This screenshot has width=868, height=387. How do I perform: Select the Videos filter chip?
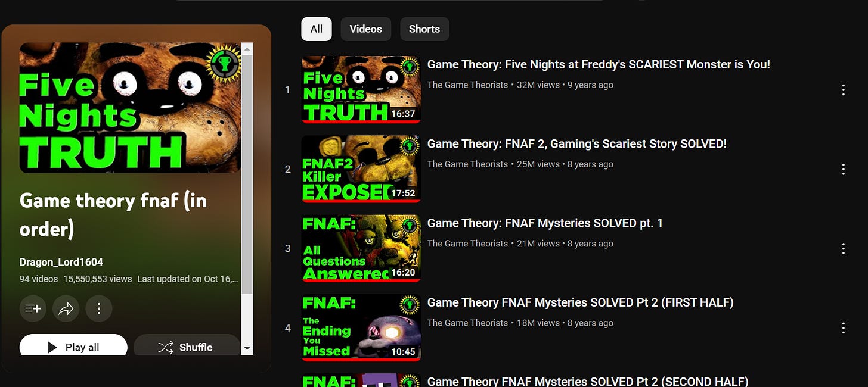click(x=365, y=29)
